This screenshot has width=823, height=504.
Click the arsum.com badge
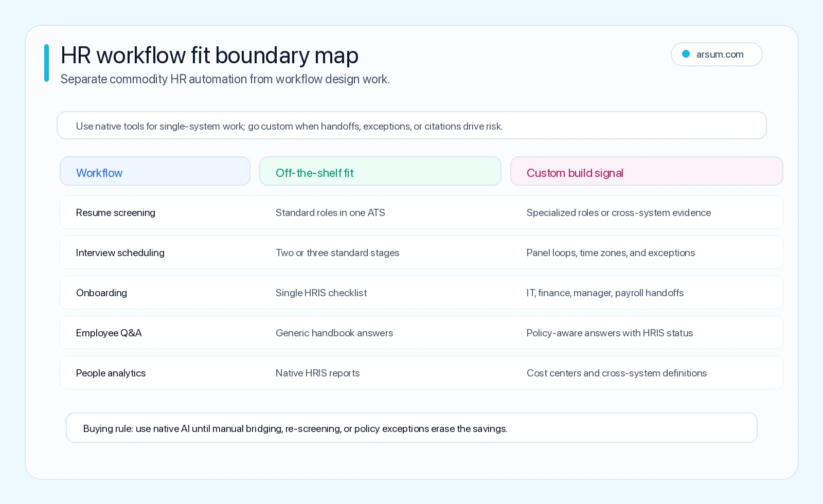coord(716,54)
